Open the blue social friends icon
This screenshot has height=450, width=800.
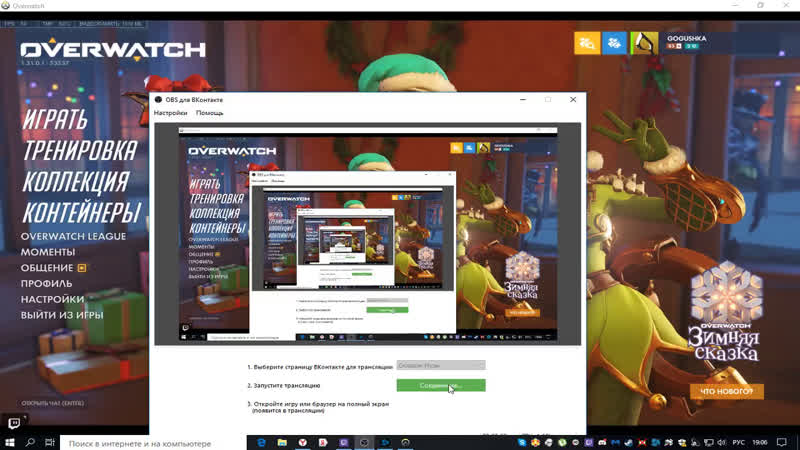pos(614,43)
